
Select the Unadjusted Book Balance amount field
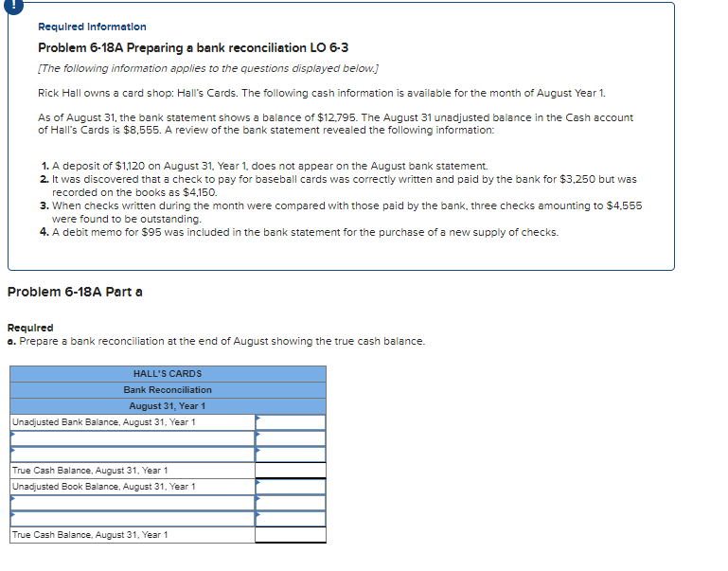291,487
